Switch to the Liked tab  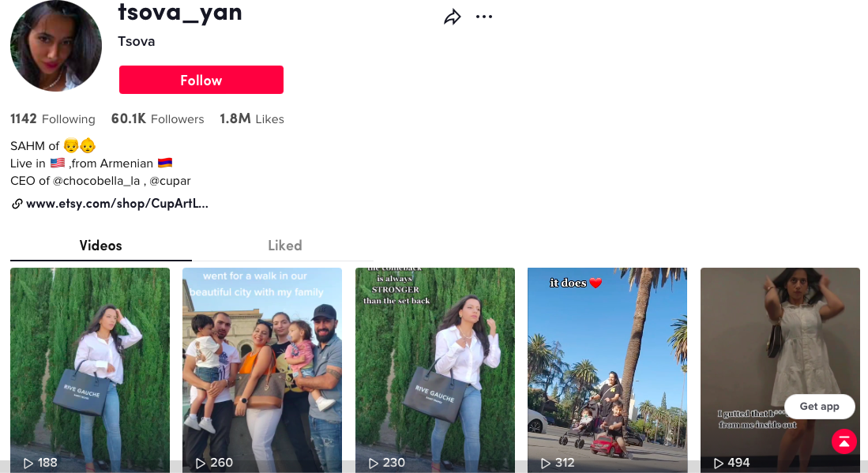click(x=284, y=246)
